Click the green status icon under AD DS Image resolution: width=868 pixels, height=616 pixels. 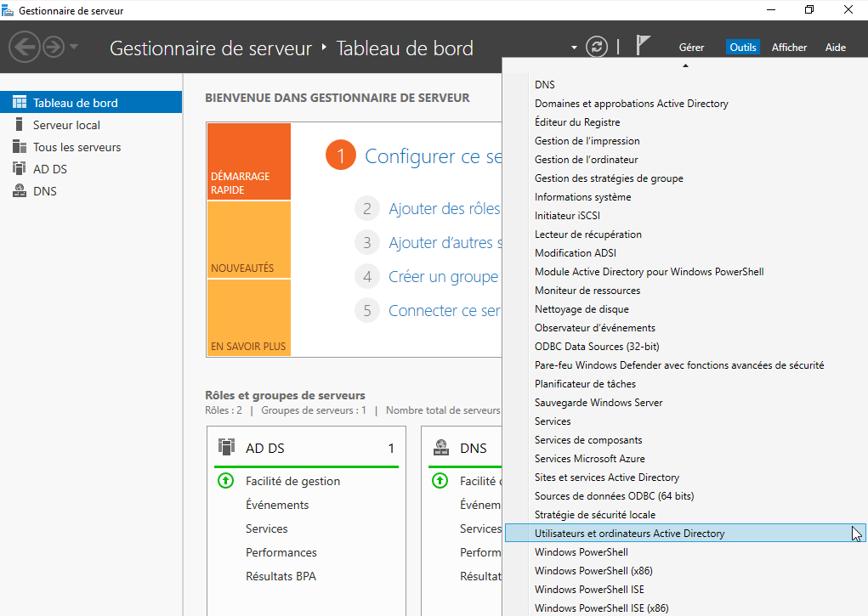225,481
